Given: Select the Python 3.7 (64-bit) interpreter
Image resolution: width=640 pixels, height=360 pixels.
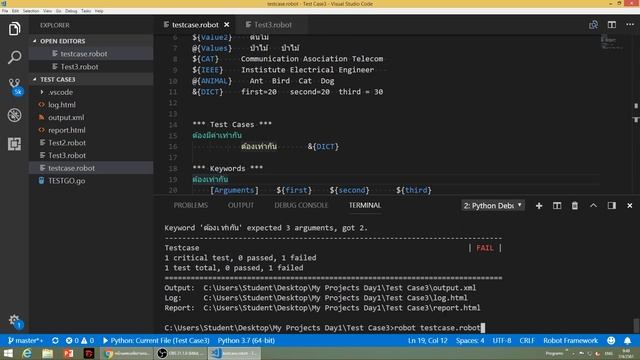Looking at the screenshot, I should coord(246,340).
